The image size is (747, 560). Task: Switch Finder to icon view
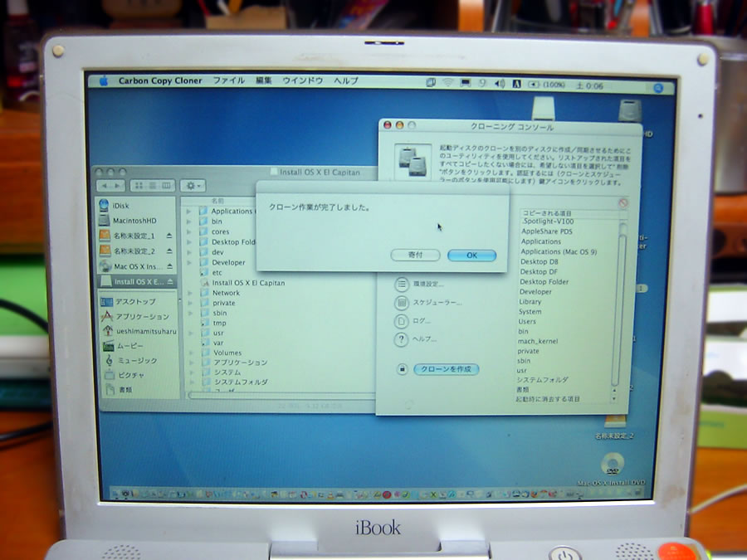click(x=139, y=185)
